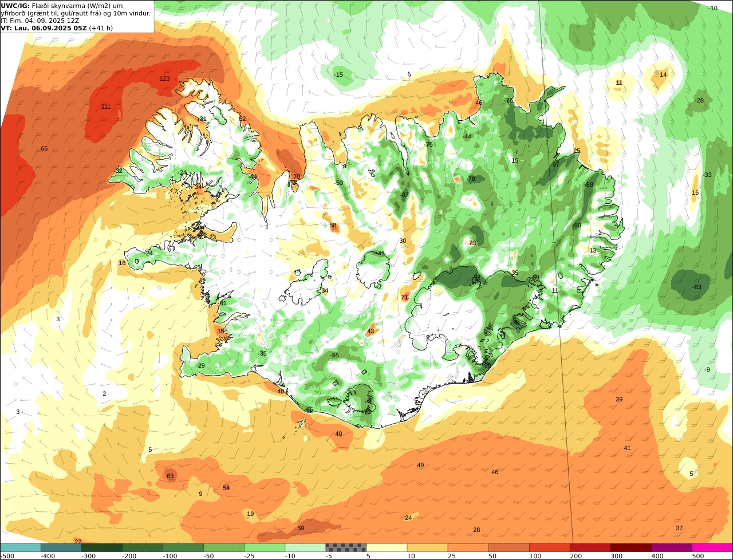Click the '-28' value near the east edge
This screenshot has height=560, width=733.
699,100
